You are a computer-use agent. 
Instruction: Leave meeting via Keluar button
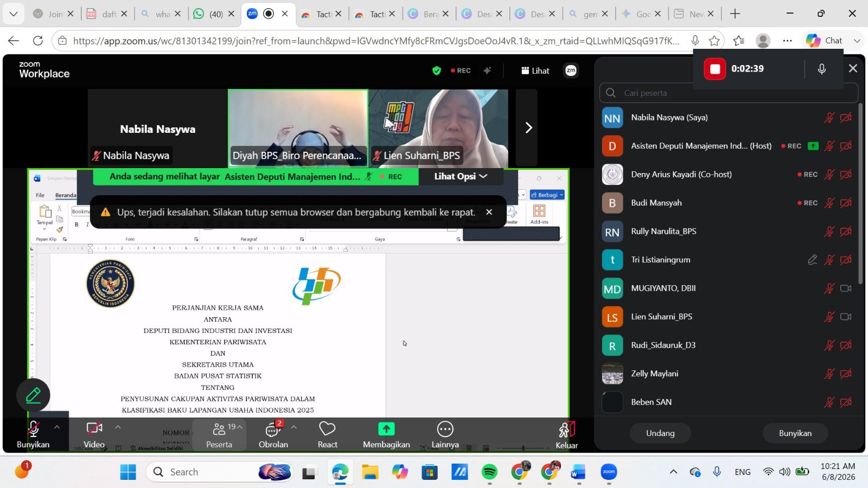[x=566, y=435]
